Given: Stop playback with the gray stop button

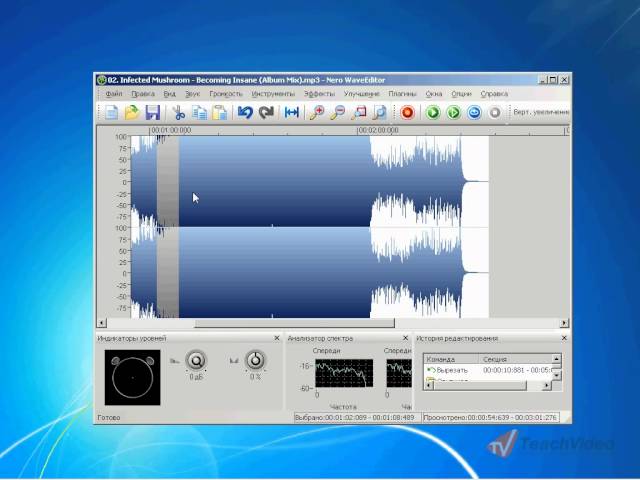Looking at the screenshot, I should (494, 113).
